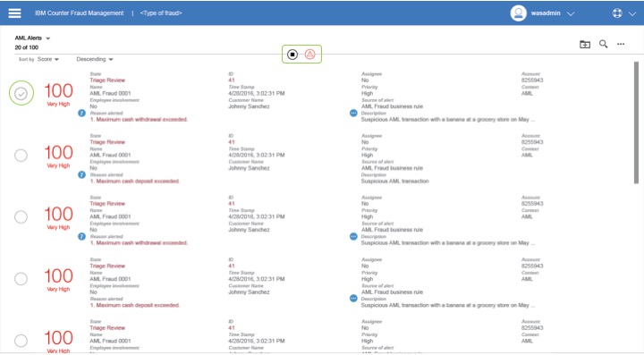Viewport: 644px width, 355px height.
Task: Click the black stop-square action icon
Action: tap(292, 55)
